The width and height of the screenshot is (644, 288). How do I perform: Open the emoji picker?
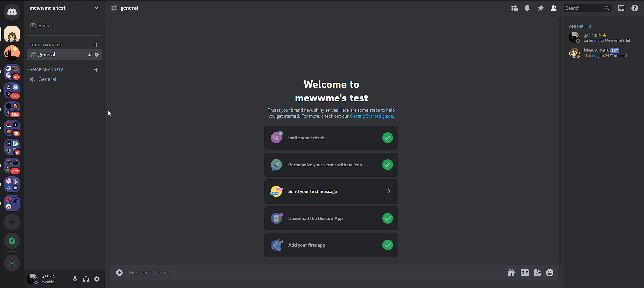coord(549,273)
